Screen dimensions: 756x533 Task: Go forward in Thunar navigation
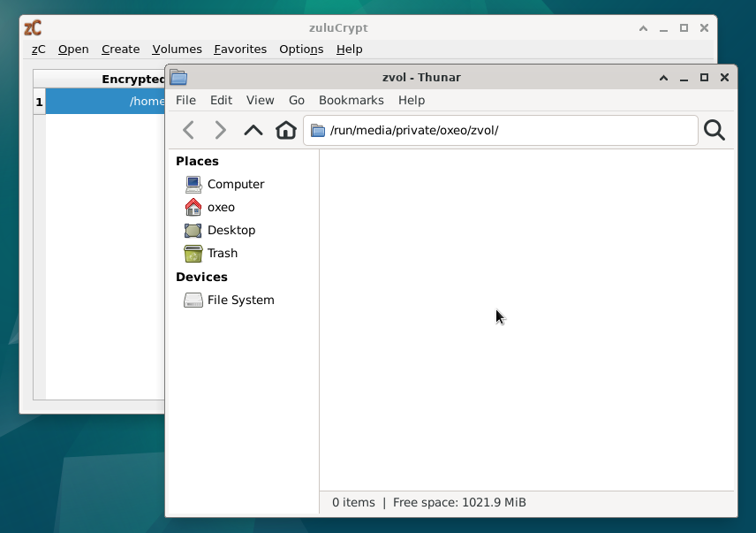tap(220, 130)
